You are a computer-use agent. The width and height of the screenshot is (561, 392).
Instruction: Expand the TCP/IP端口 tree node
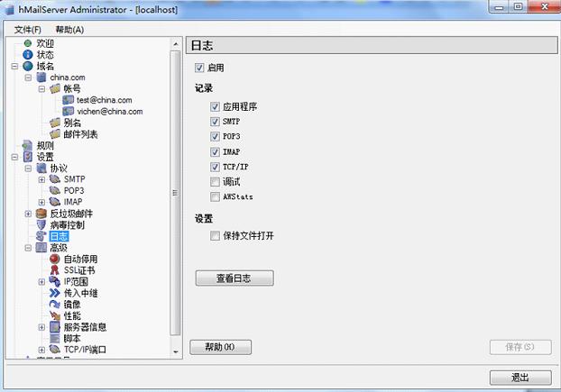tap(41, 350)
